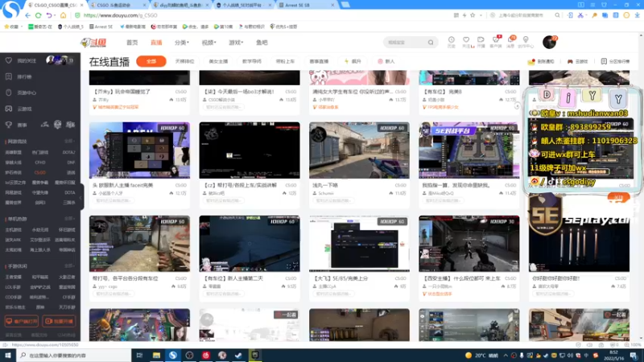644x362 pixels.
Task: Open 我的关注 in the left sidebar
Action: (27, 61)
